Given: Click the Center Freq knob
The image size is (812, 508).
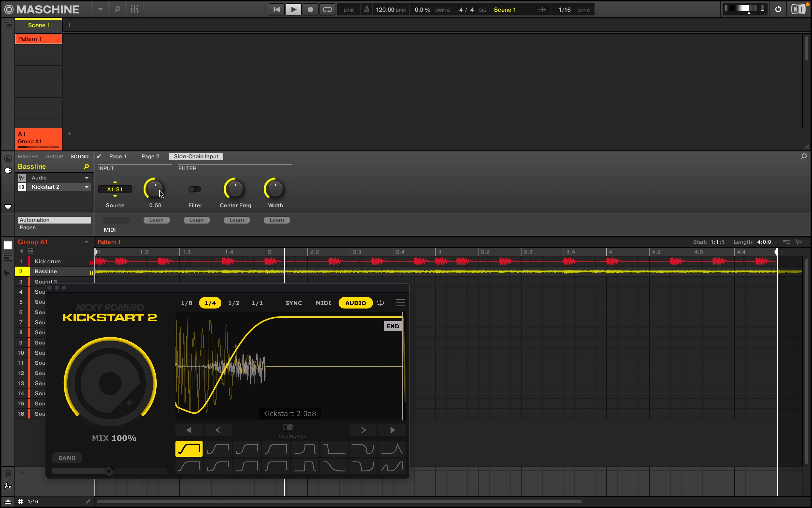Looking at the screenshot, I should (x=235, y=189).
